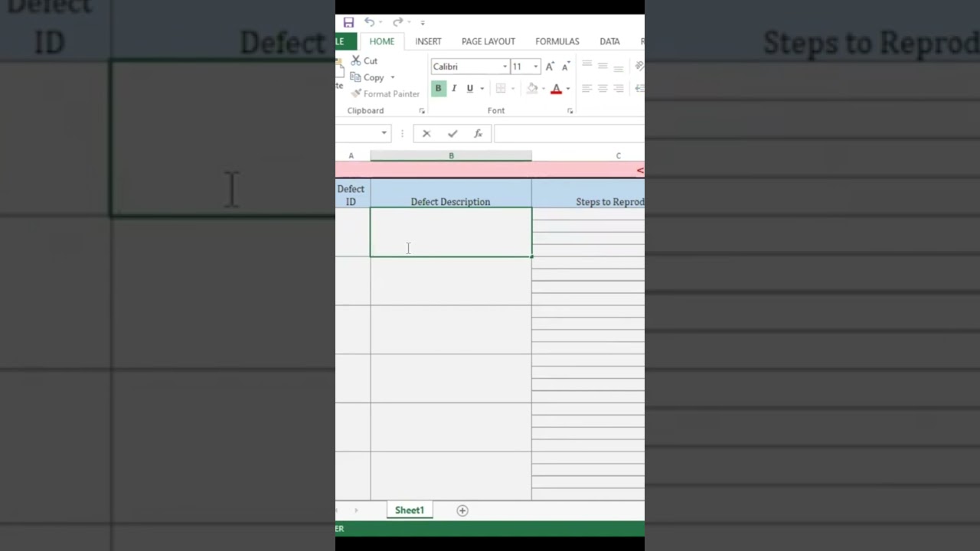Add a new worksheet
Viewport: 980px width, 551px height.
[462, 510]
